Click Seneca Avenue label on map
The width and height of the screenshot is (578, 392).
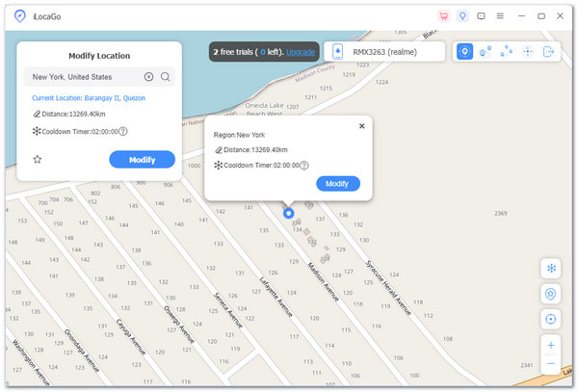[x=228, y=310]
